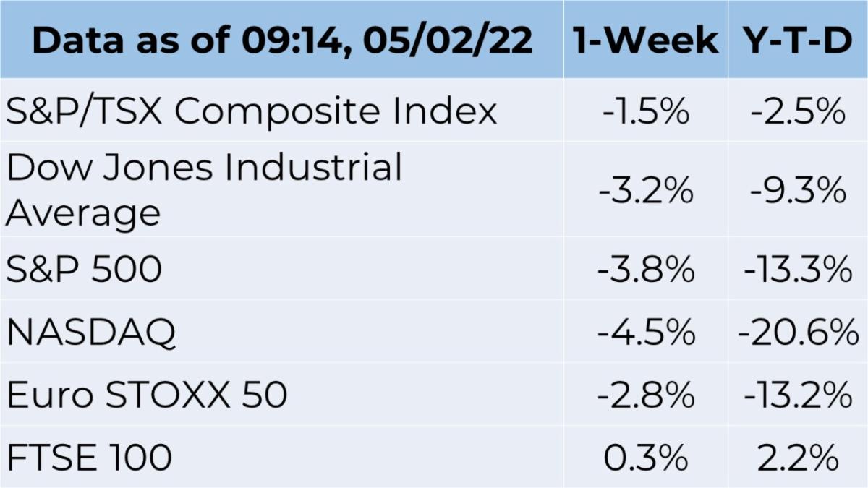
Task: Select the Euro STOXX 50 Y-T-D value -13.2%
Action: coord(797,396)
